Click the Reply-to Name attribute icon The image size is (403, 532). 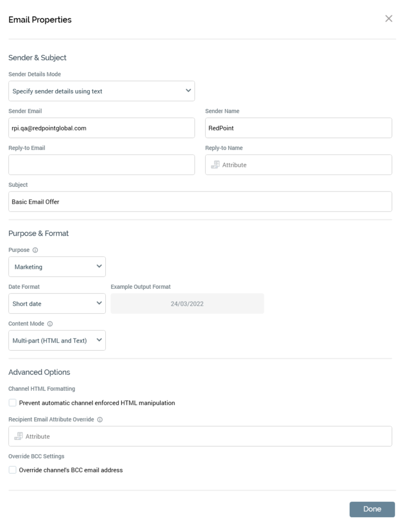[x=215, y=165]
